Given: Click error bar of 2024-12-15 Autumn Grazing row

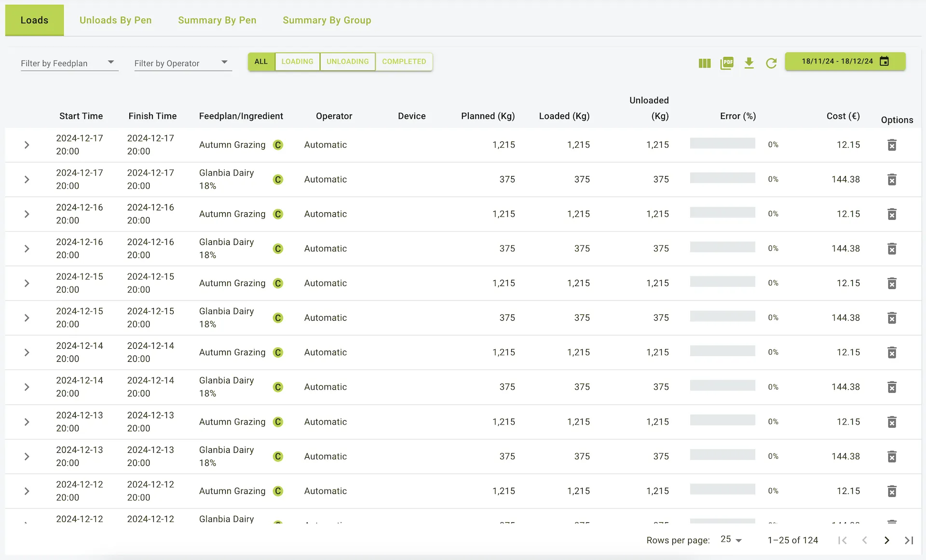Looking at the screenshot, I should click(x=722, y=282).
